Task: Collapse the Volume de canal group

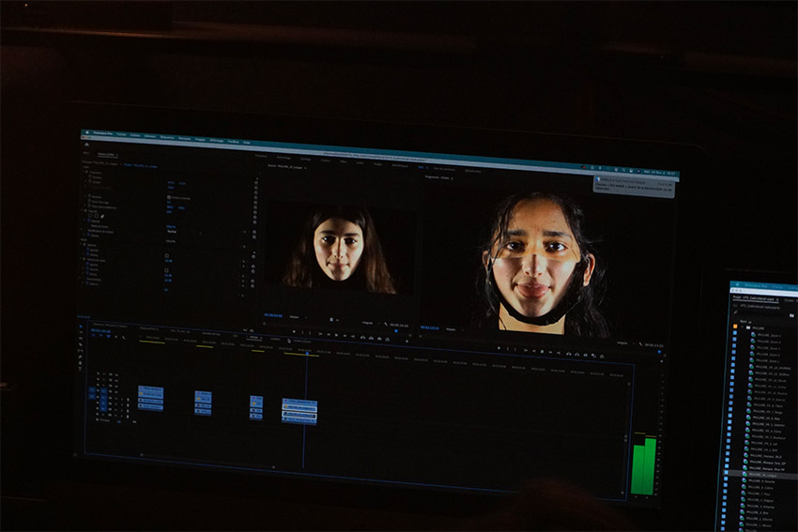Action: 81,259
